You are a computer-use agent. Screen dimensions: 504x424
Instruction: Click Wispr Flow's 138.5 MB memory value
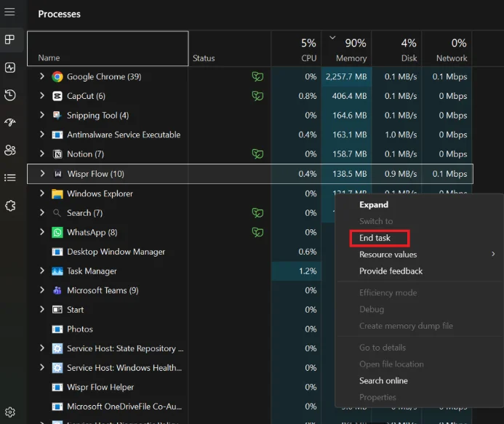tap(349, 174)
